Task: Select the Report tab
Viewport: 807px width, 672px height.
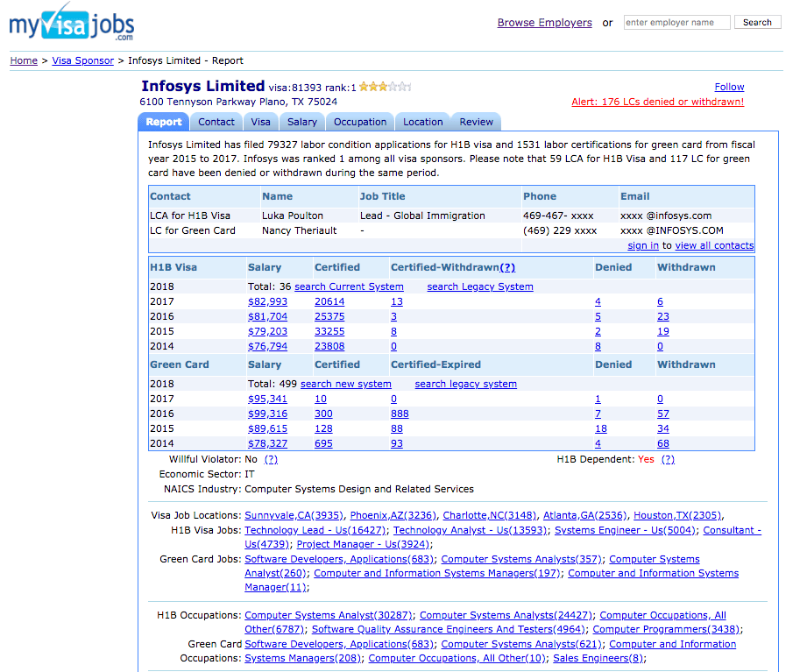Action: click(x=164, y=122)
